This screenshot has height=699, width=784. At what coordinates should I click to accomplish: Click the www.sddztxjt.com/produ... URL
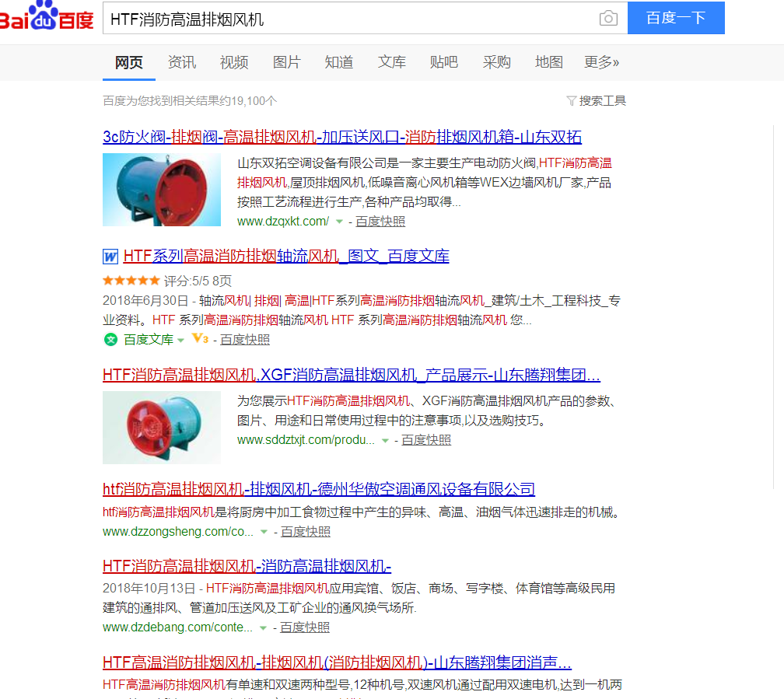(x=306, y=441)
